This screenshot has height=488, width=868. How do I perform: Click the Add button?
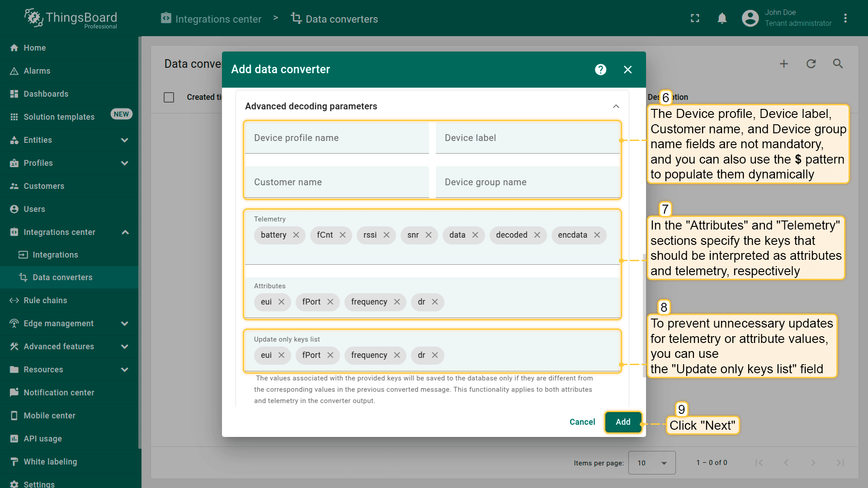click(x=623, y=422)
